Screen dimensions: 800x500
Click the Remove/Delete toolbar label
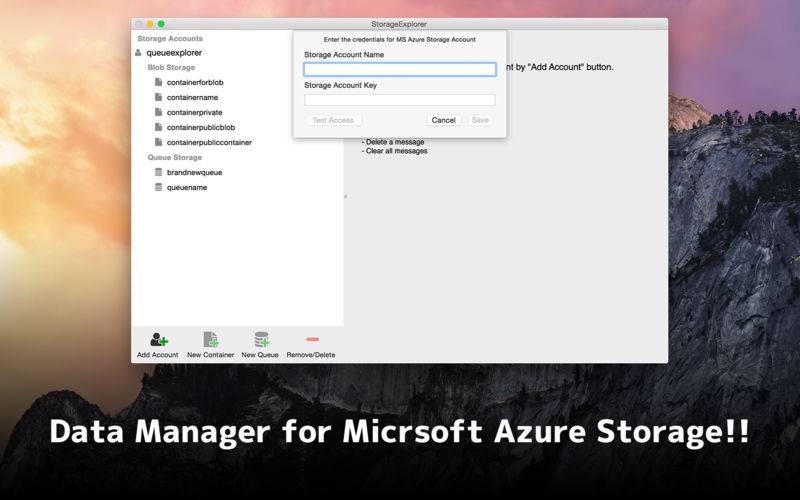[x=311, y=355]
